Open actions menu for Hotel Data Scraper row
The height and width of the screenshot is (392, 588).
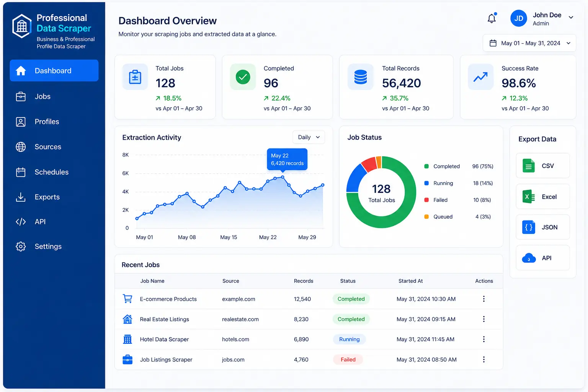point(484,339)
